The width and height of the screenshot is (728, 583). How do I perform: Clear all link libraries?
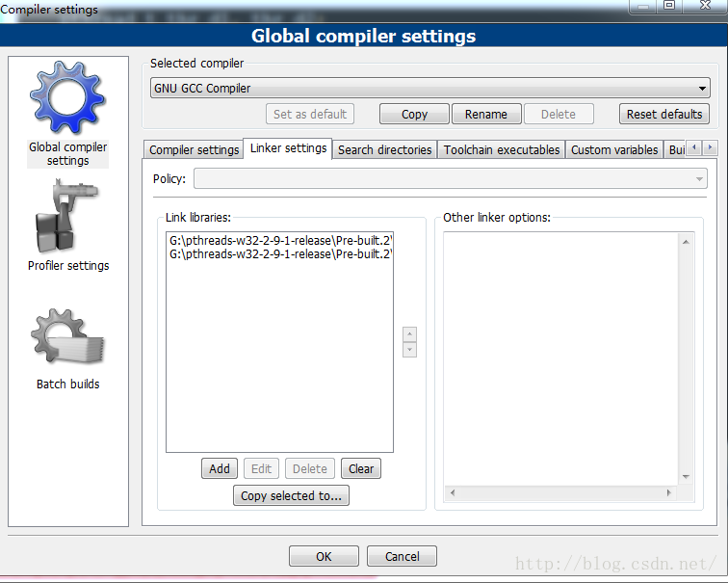361,468
